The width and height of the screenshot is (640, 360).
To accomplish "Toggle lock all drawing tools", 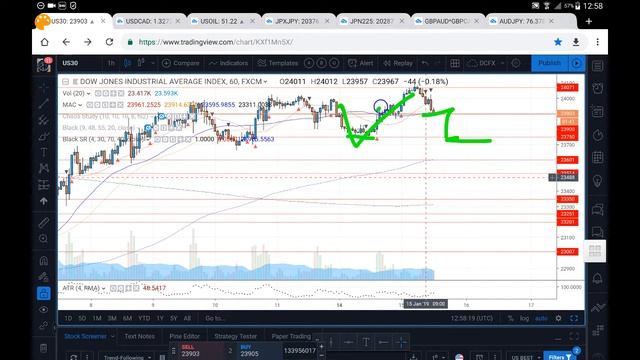I will click(x=44, y=293).
